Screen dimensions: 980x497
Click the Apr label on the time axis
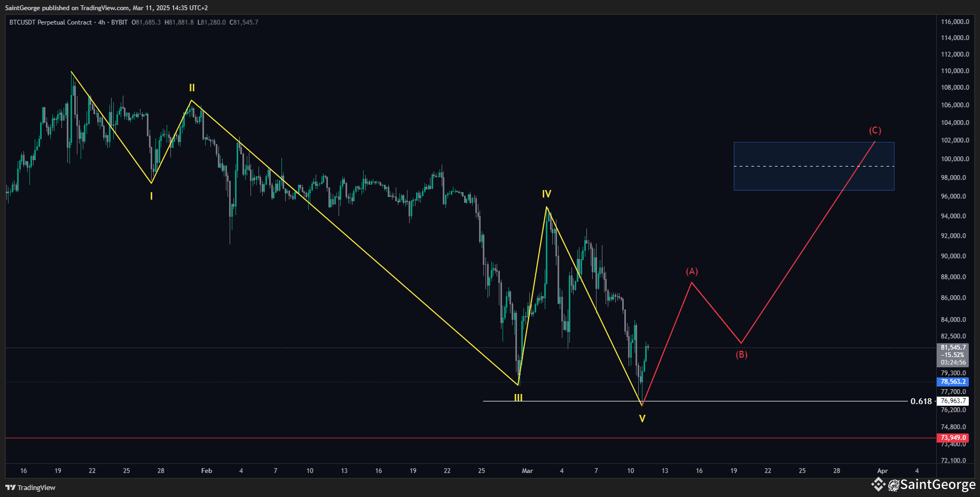click(x=882, y=471)
